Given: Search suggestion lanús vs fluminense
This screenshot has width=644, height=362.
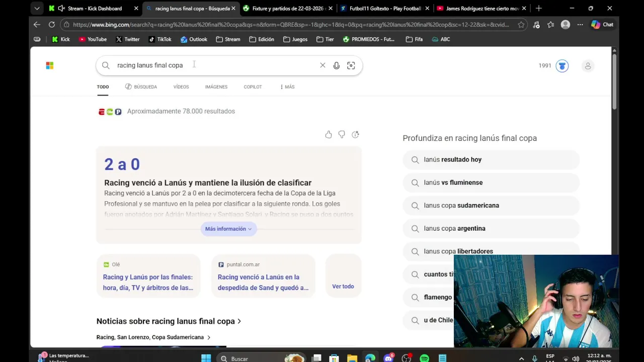Looking at the screenshot, I should (x=491, y=183).
